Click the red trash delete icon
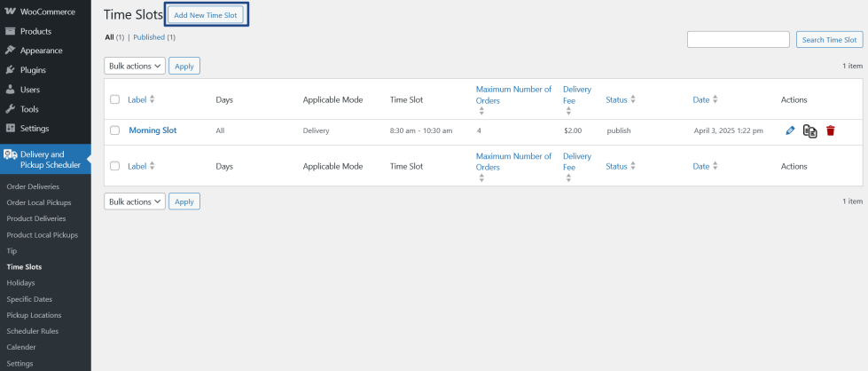This screenshot has height=371, width=868. [x=831, y=130]
